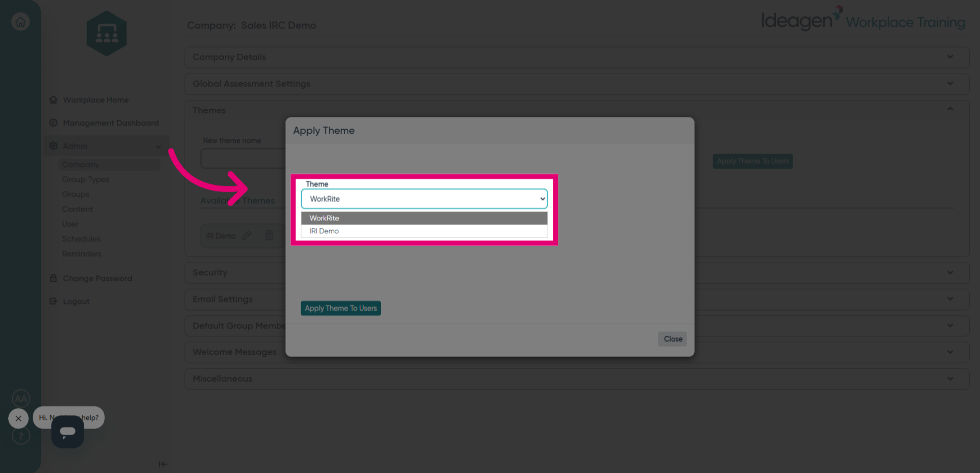Collapse the Themes section
Image resolution: width=980 pixels, height=473 pixels.
[x=950, y=110]
